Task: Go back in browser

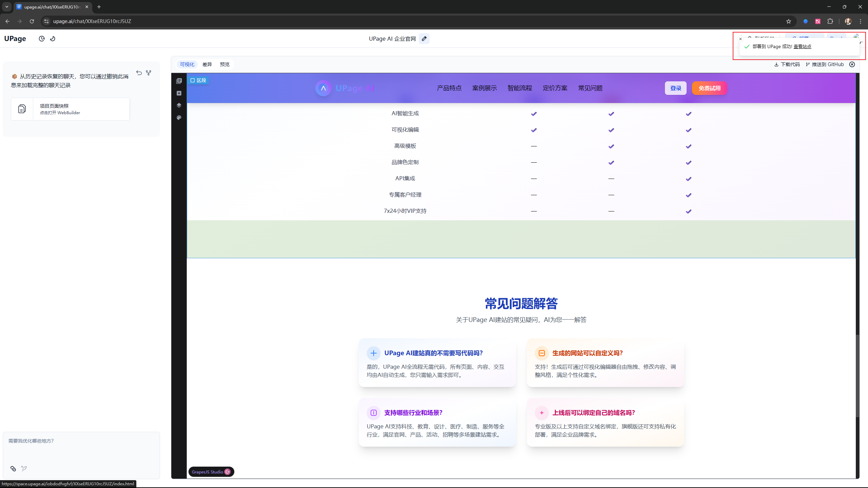Action: click(7, 21)
